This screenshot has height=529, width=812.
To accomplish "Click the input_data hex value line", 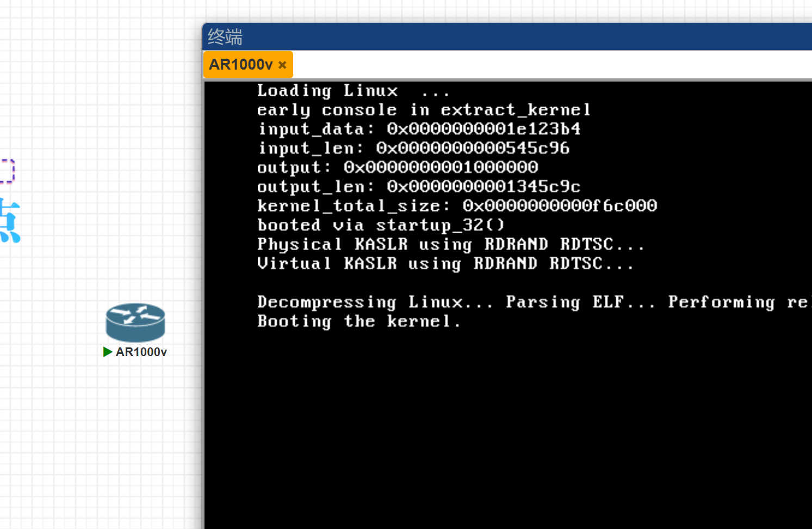I will click(x=419, y=129).
